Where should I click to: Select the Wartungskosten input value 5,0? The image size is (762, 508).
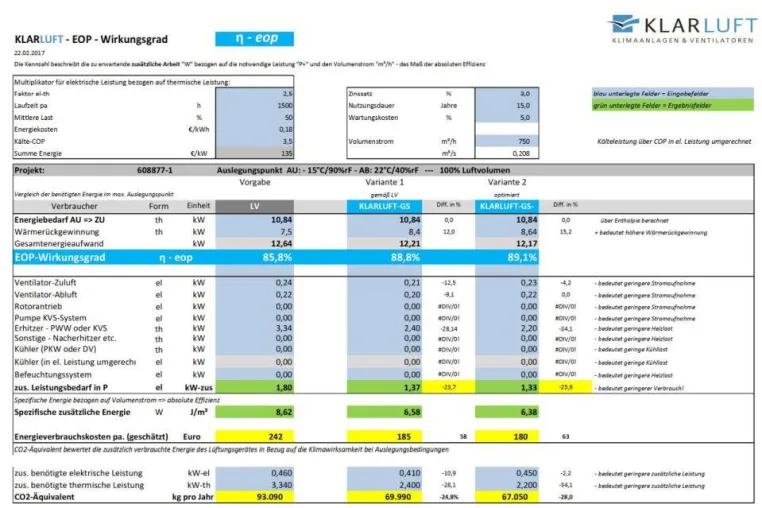tap(506, 118)
